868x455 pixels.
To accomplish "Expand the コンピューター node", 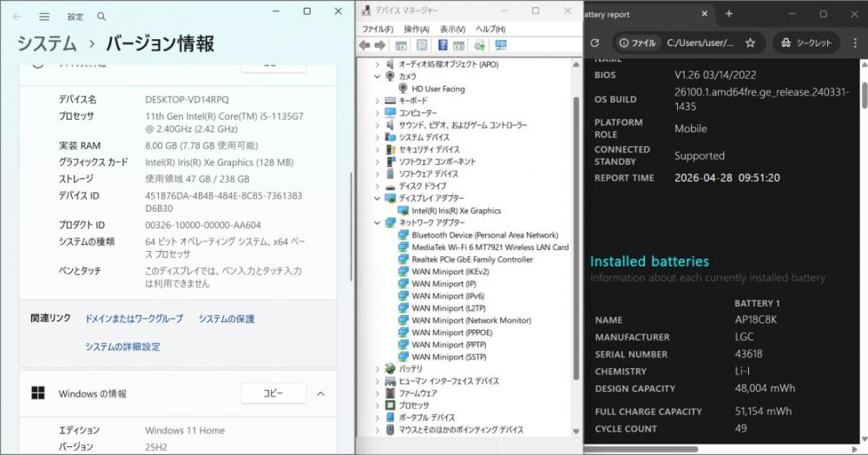I will (x=378, y=113).
